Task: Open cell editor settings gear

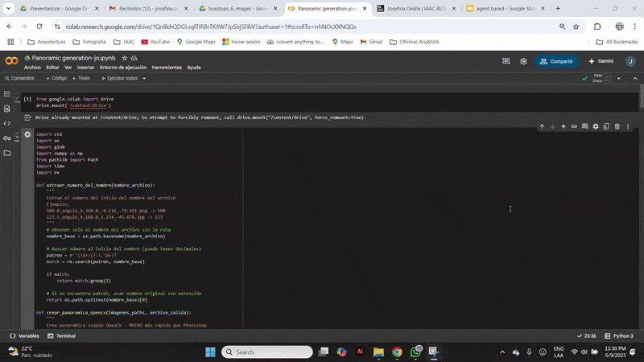Action: [x=596, y=126]
